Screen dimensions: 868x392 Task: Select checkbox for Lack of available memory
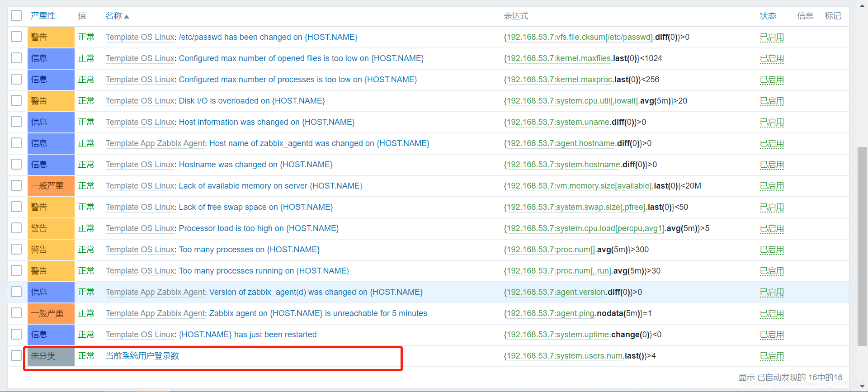[x=16, y=185]
